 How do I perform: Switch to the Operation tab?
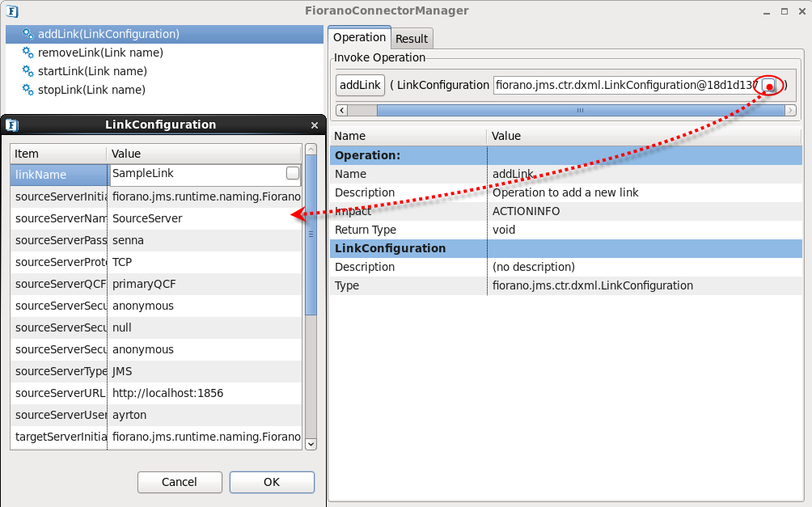[359, 37]
